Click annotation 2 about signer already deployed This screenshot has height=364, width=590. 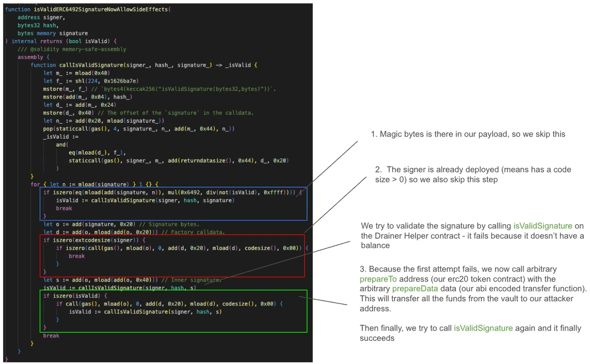click(472, 174)
